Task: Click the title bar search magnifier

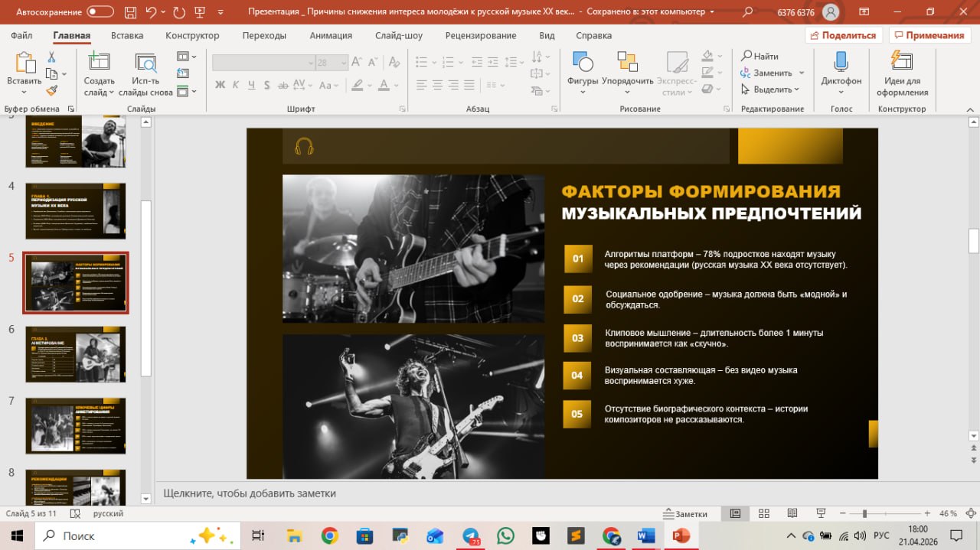Action: (748, 12)
